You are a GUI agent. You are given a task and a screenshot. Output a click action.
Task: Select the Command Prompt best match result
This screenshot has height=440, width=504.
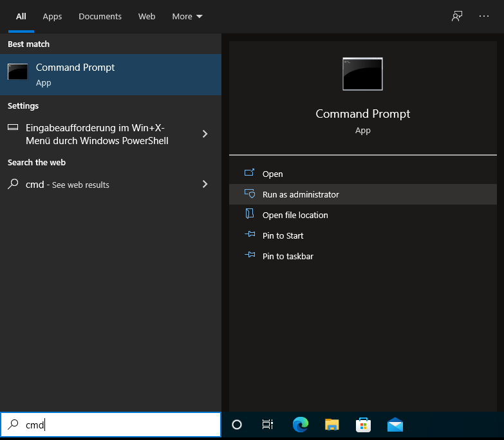(x=110, y=75)
